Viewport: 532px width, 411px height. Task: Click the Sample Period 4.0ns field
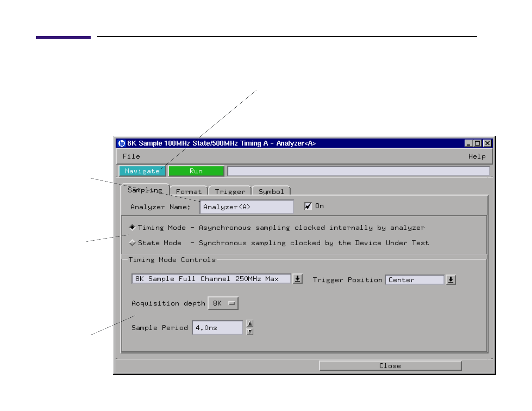coord(217,328)
